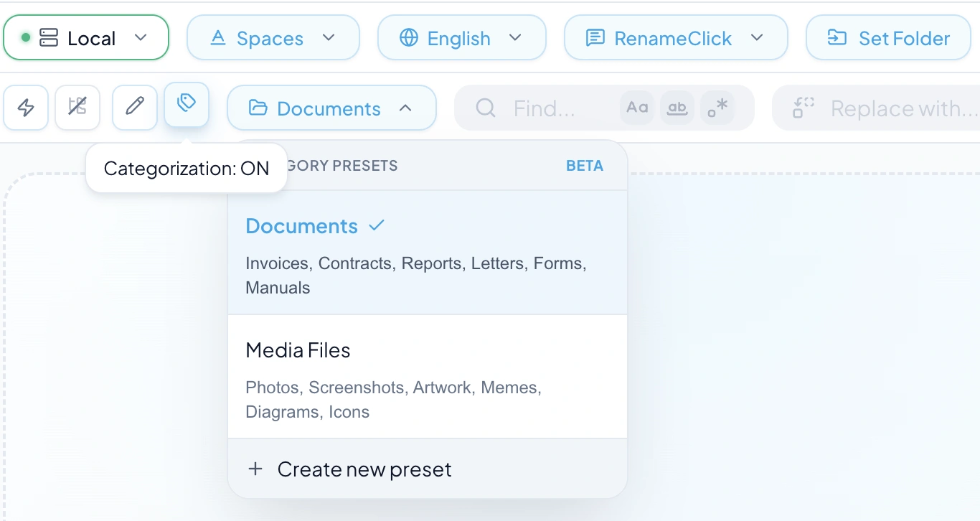Click the search magnifier in the Find field
The height and width of the screenshot is (521, 980).
coord(486,108)
